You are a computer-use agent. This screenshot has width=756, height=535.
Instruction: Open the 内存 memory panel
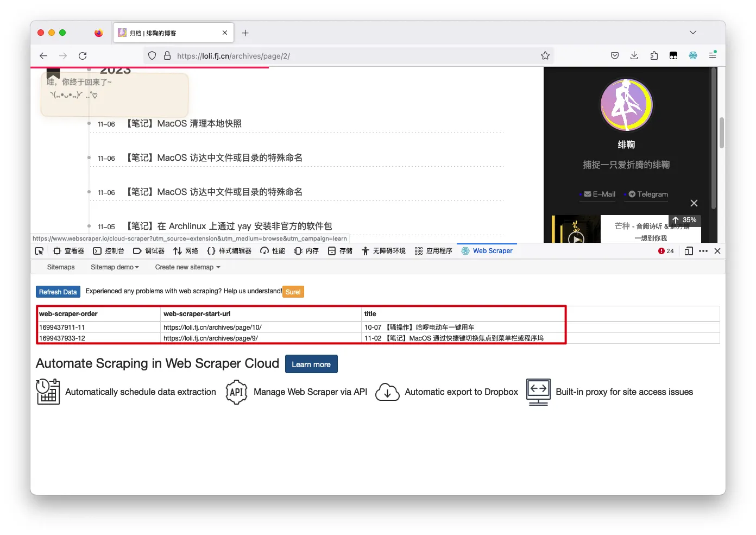(x=306, y=251)
